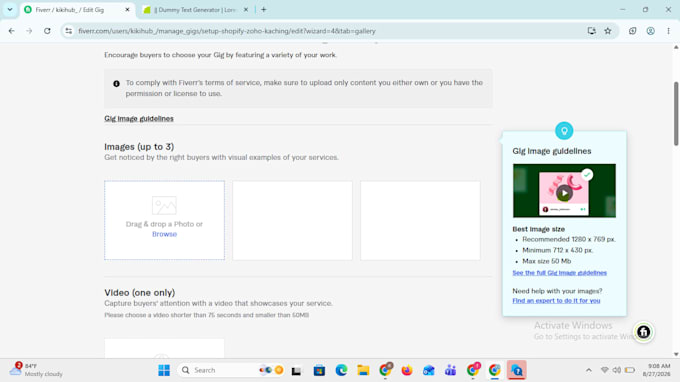Screen dimensions: 680x382
Task: Select the Images (up to 3) heading
Action: [x=139, y=147]
